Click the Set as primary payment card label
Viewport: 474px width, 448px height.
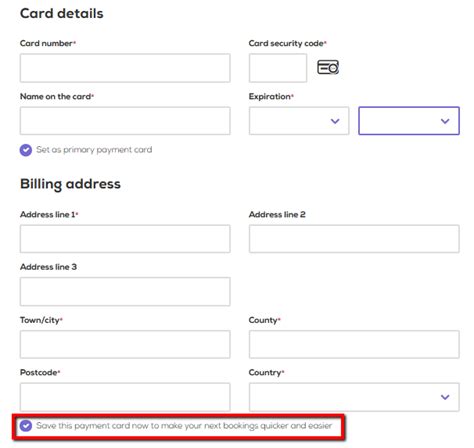[x=94, y=150]
